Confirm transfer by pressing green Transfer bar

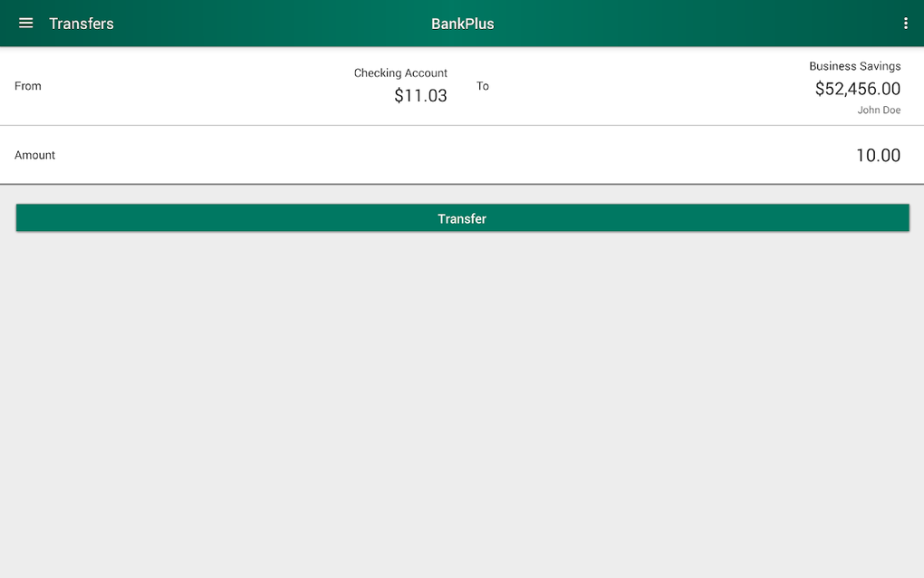[x=462, y=217]
